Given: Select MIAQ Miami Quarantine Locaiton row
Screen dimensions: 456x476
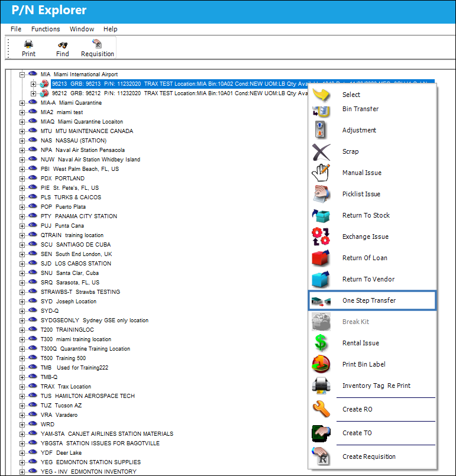Looking at the screenshot, I should tap(82, 122).
